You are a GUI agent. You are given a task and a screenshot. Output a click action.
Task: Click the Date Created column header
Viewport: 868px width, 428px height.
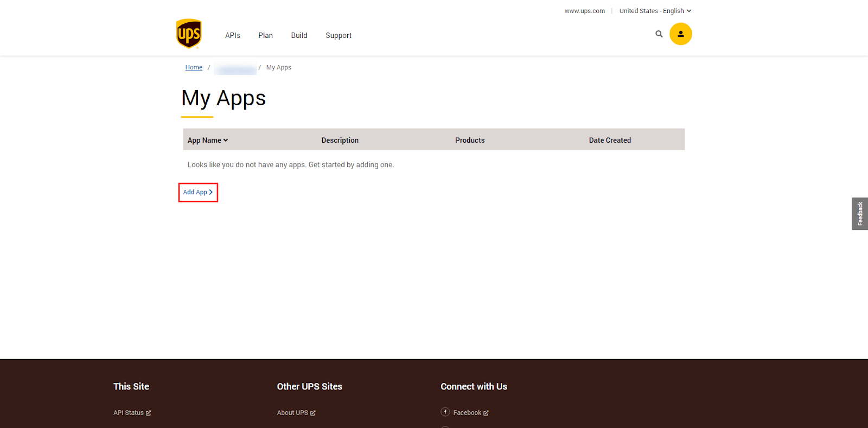coord(610,140)
